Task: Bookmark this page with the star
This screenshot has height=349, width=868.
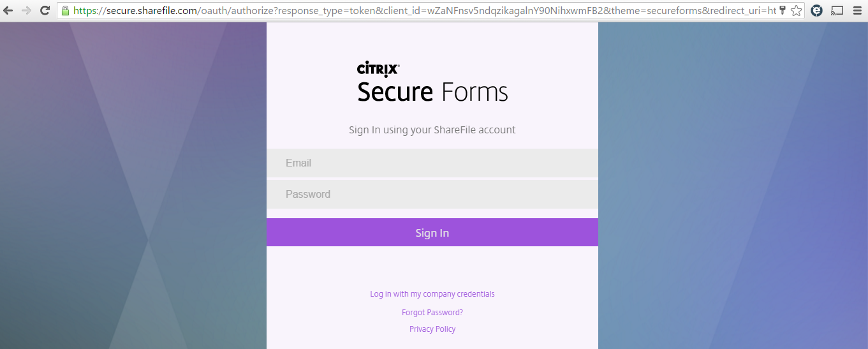Action: [796, 10]
